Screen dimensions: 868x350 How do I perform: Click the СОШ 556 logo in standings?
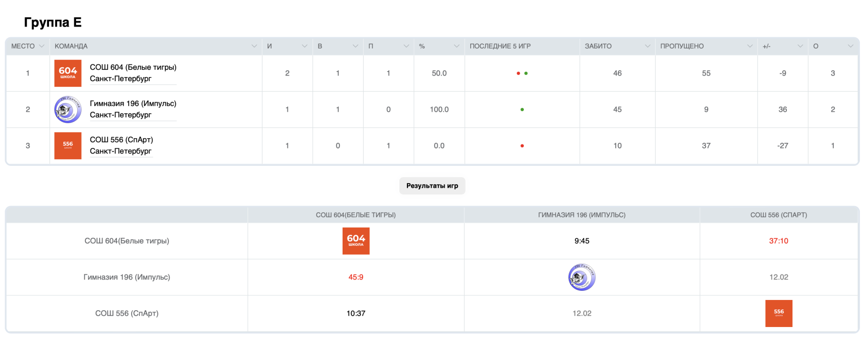point(68,146)
